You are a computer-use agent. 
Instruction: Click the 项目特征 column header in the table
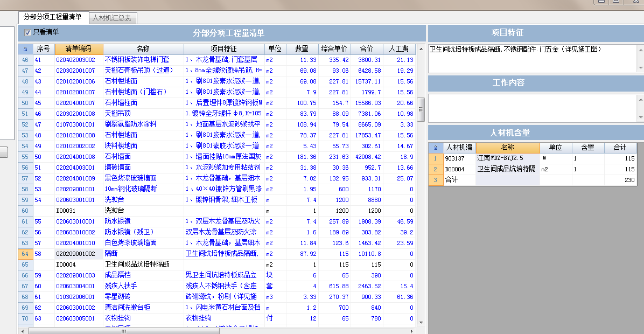[x=223, y=49]
